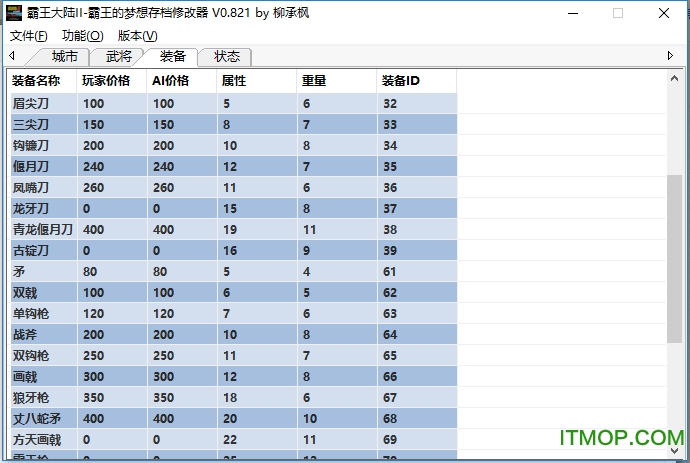This screenshot has height=463, width=690.
Task: Click attribute value 22 of 方天画戟
Action: [230, 440]
